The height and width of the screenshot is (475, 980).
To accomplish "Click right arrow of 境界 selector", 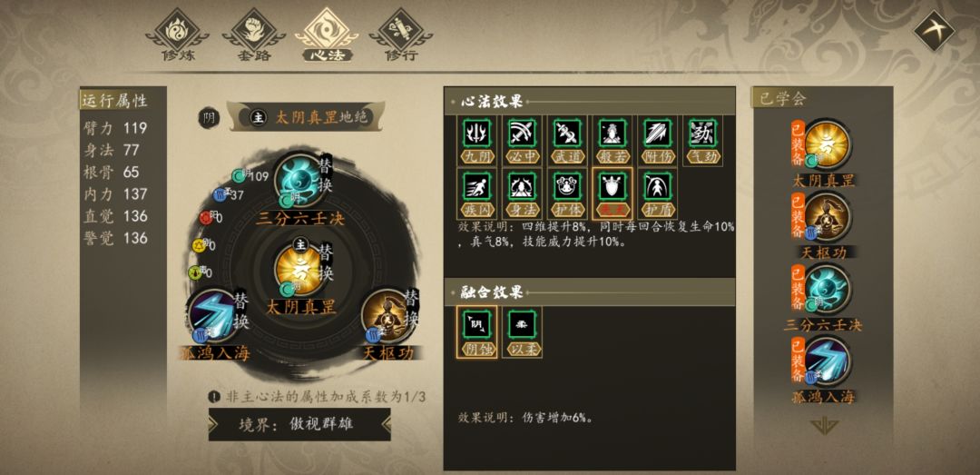I will (x=386, y=423).
